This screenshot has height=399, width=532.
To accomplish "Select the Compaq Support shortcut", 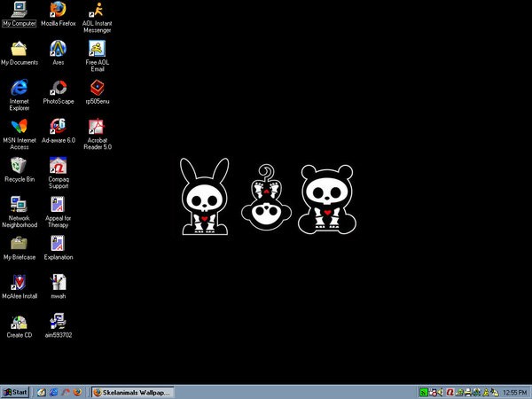I will click(58, 173).
